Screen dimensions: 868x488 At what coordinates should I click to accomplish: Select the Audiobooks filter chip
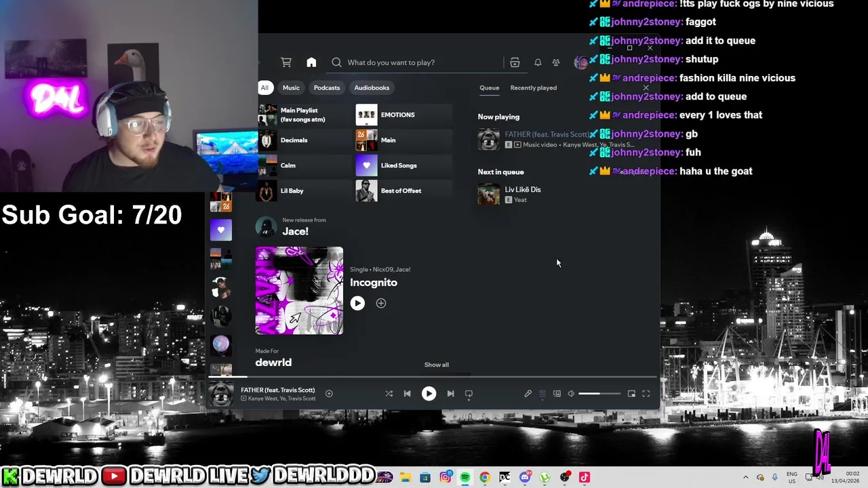tap(372, 87)
